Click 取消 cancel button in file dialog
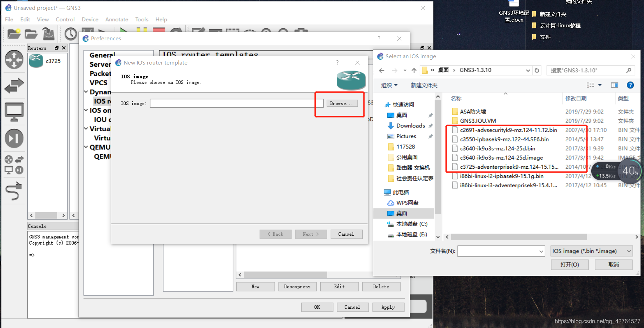 [x=613, y=265]
